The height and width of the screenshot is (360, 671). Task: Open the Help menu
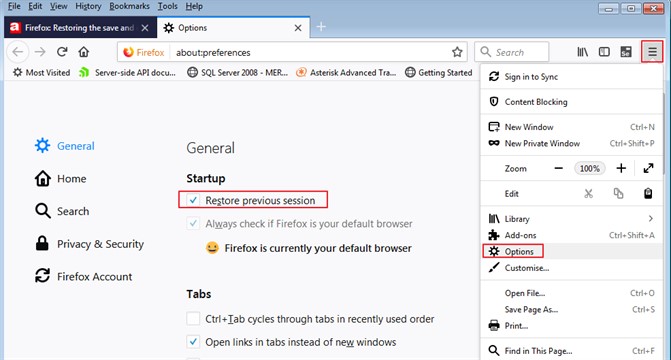(194, 6)
